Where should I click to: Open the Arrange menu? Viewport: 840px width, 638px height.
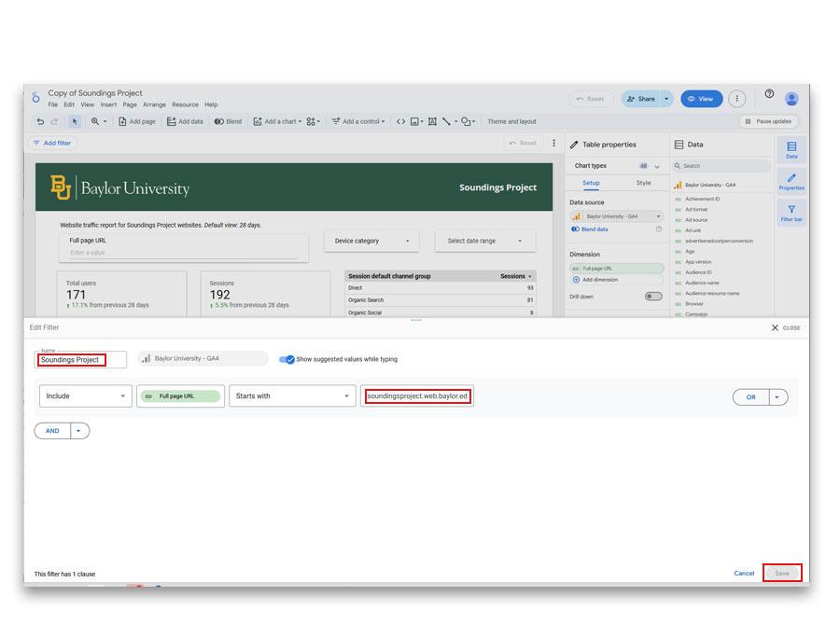[x=154, y=104]
